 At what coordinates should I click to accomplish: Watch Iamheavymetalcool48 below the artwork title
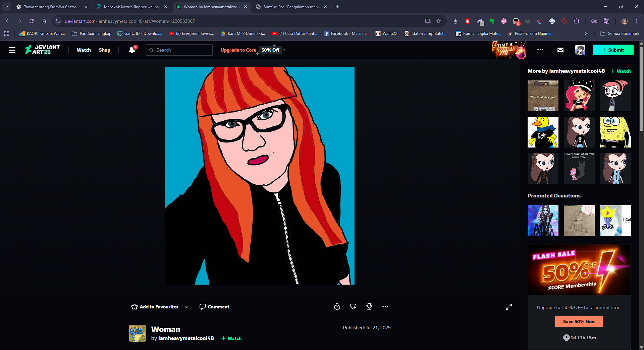231,338
